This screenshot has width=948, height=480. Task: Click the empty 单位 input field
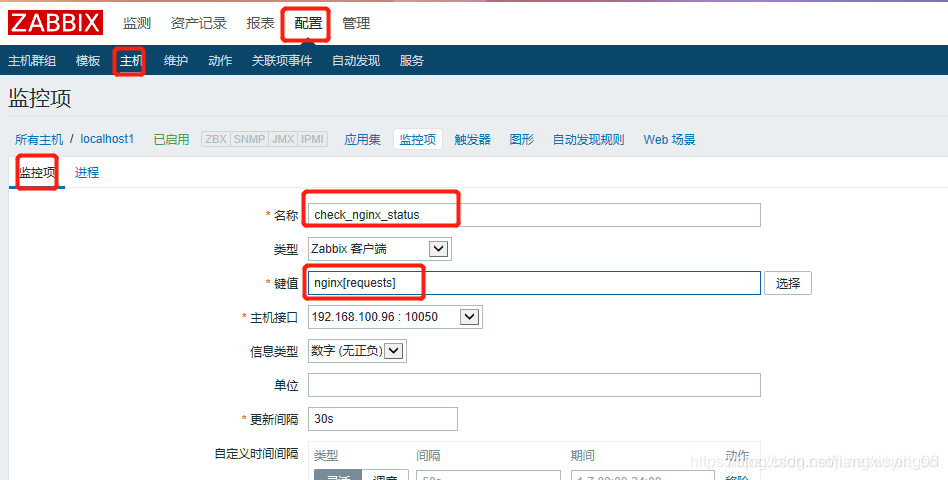click(x=534, y=385)
